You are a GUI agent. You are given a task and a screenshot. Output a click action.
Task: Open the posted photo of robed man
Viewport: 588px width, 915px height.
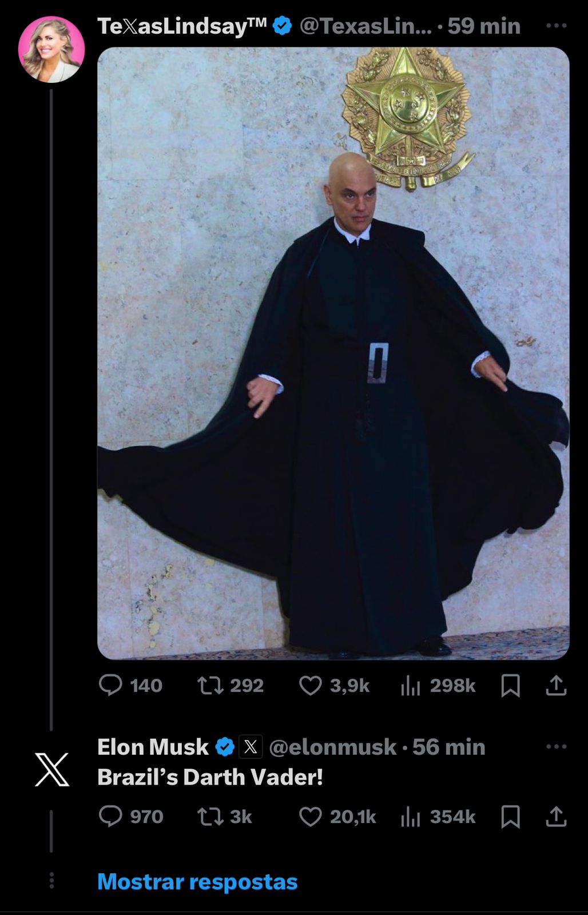click(x=333, y=353)
